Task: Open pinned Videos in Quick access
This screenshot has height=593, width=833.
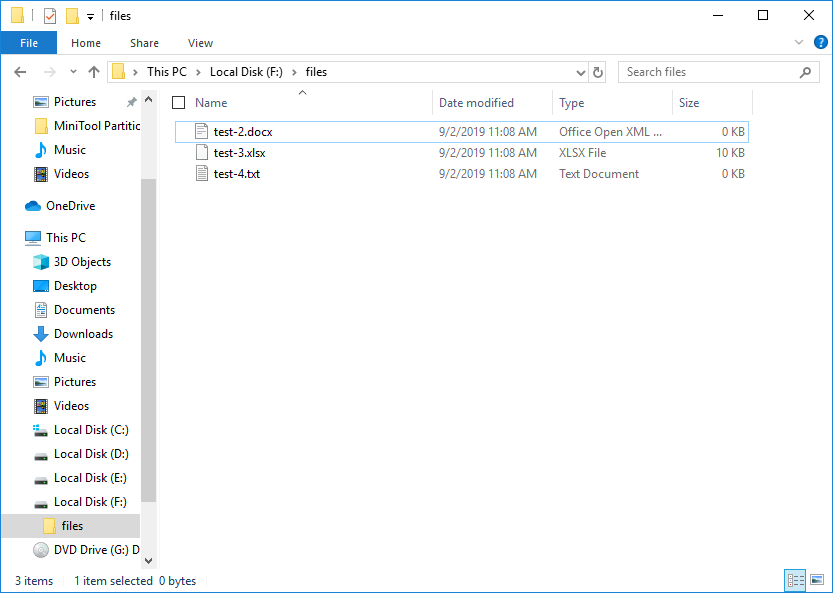Action: point(61,174)
